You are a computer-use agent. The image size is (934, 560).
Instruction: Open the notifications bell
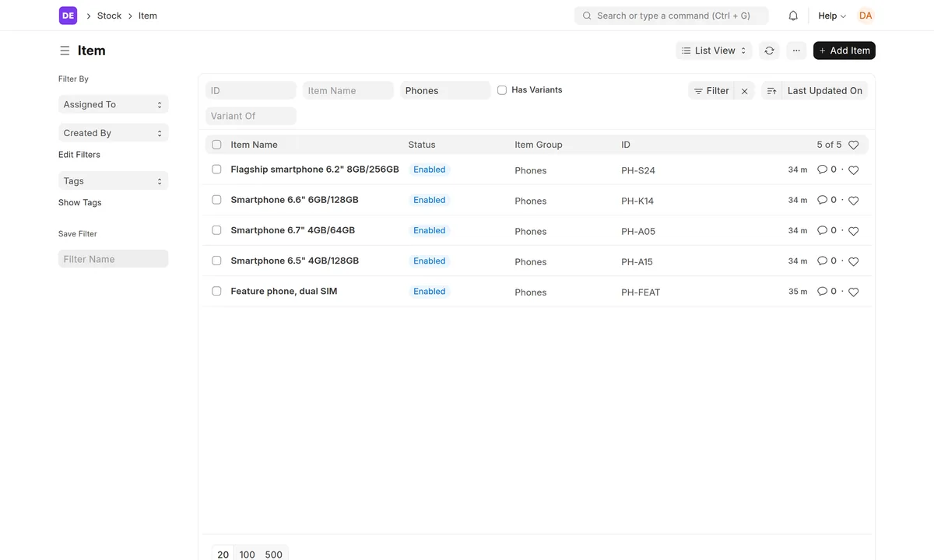point(793,16)
